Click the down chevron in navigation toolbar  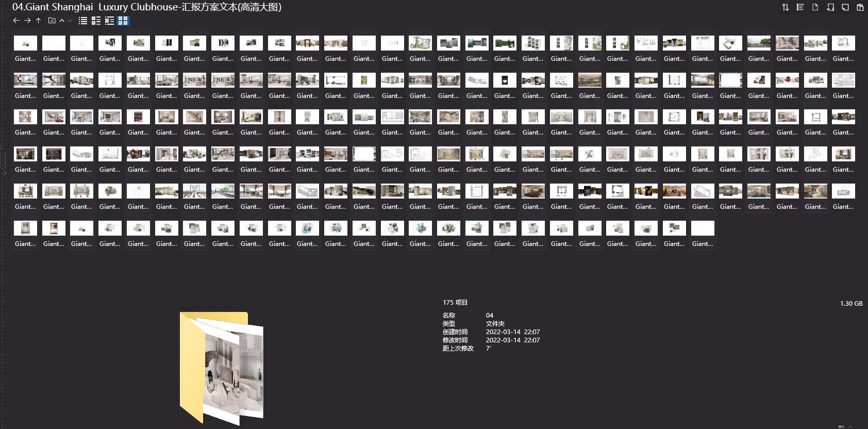(70, 21)
